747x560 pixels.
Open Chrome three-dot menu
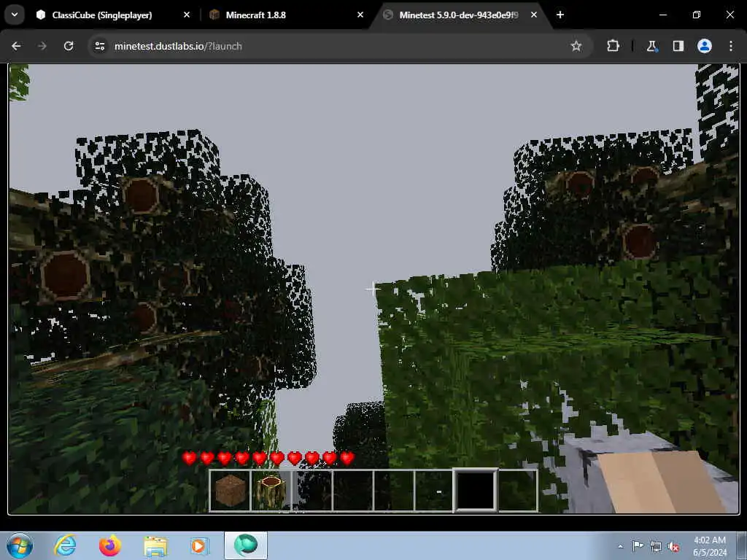731,46
